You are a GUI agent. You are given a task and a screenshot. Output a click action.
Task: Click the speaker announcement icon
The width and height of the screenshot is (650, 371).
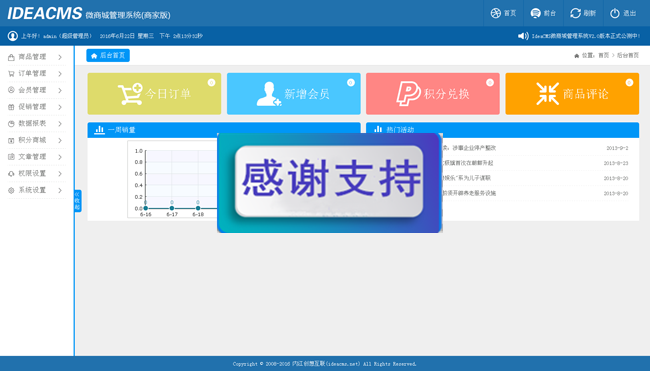(x=523, y=36)
